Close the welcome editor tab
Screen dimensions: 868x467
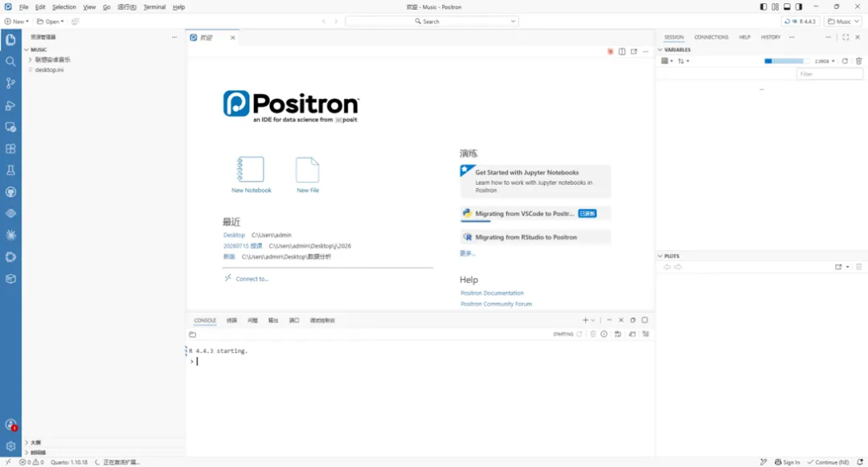click(x=232, y=38)
